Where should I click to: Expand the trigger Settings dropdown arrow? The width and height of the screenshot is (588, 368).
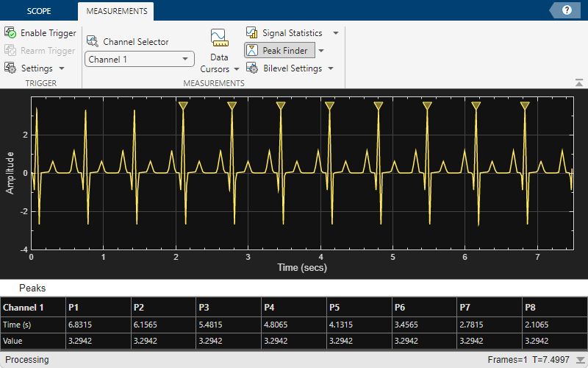pyautogui.click(x=62, y=68)
